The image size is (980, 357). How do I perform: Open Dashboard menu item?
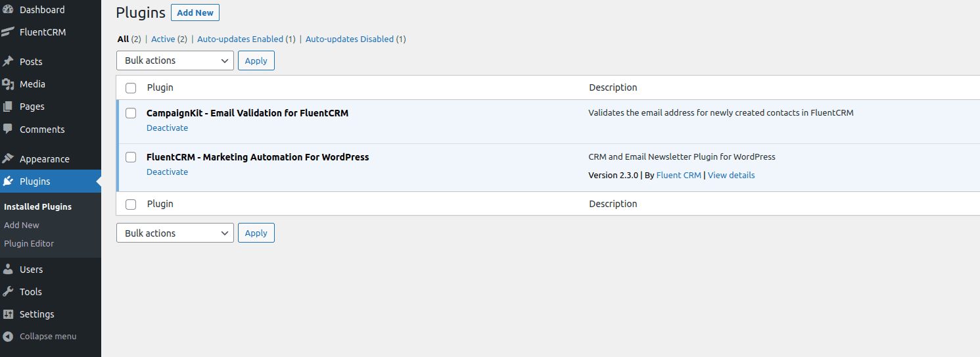tap(51, 10)
